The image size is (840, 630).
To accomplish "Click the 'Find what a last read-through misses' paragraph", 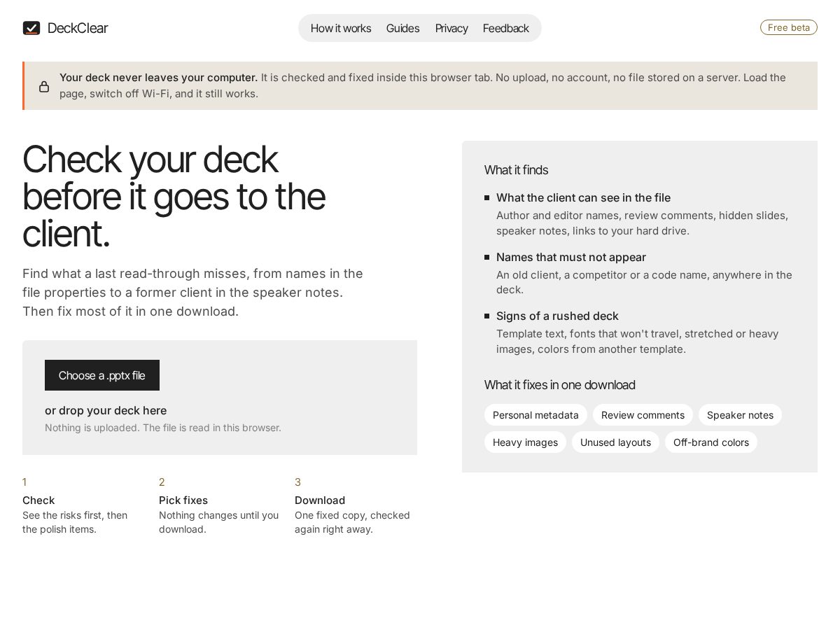I will point(192,292).
